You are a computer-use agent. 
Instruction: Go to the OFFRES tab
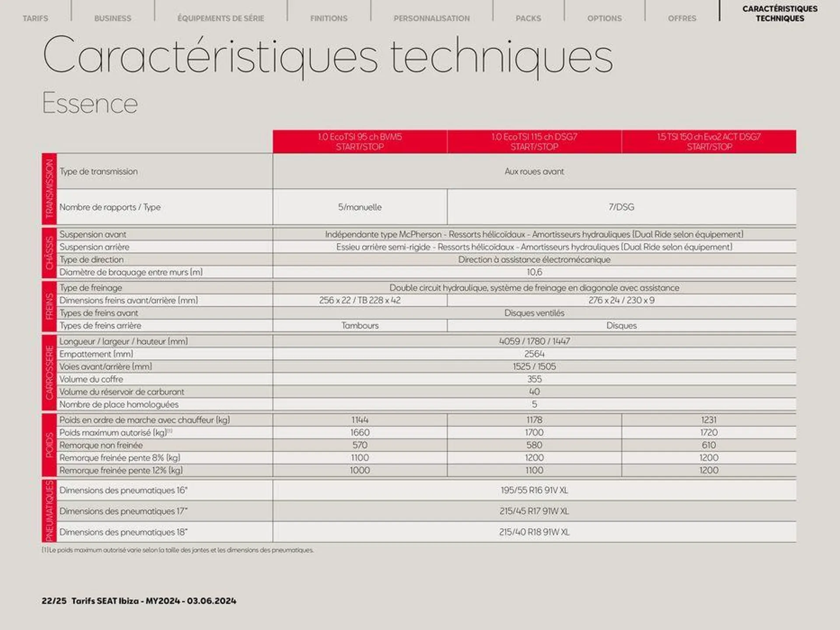tap(682, 18)
